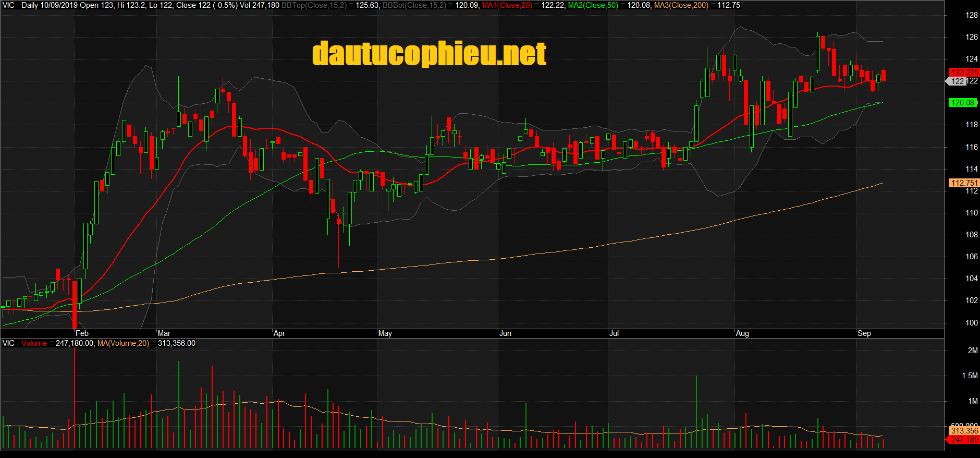
Task: Click the 313,356 volume average tag
Action: 964,431
